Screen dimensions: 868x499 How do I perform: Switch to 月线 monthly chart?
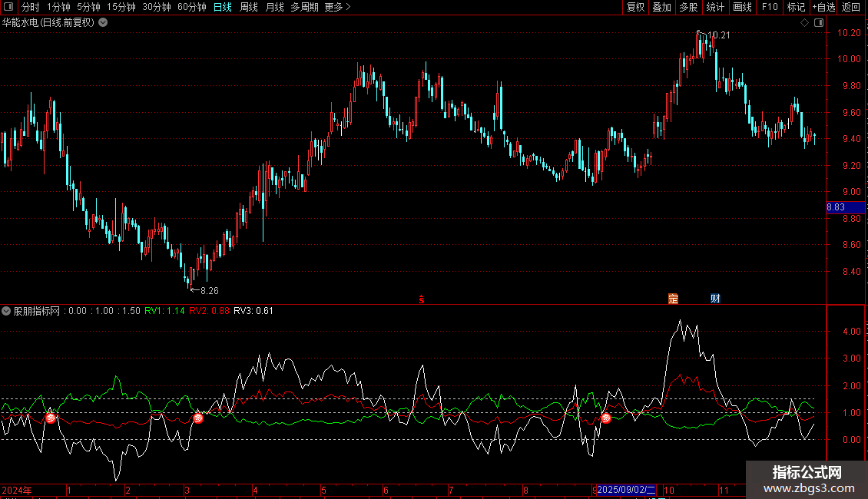[x=274, y=7]
